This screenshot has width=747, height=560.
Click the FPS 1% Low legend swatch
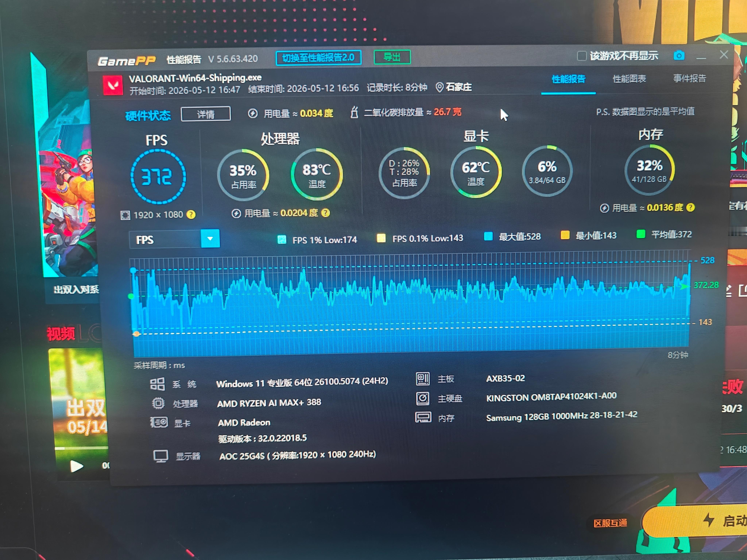[x=282, y=240]
